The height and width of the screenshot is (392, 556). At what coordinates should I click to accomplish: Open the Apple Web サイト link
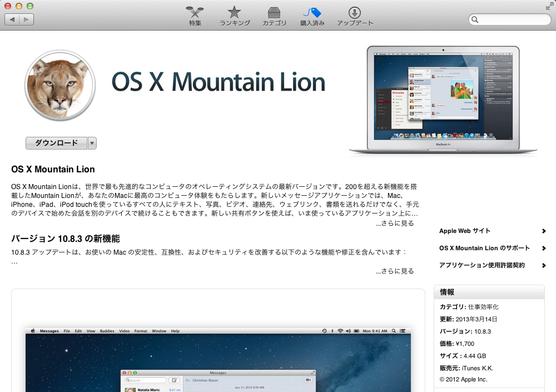pos(464,231)
